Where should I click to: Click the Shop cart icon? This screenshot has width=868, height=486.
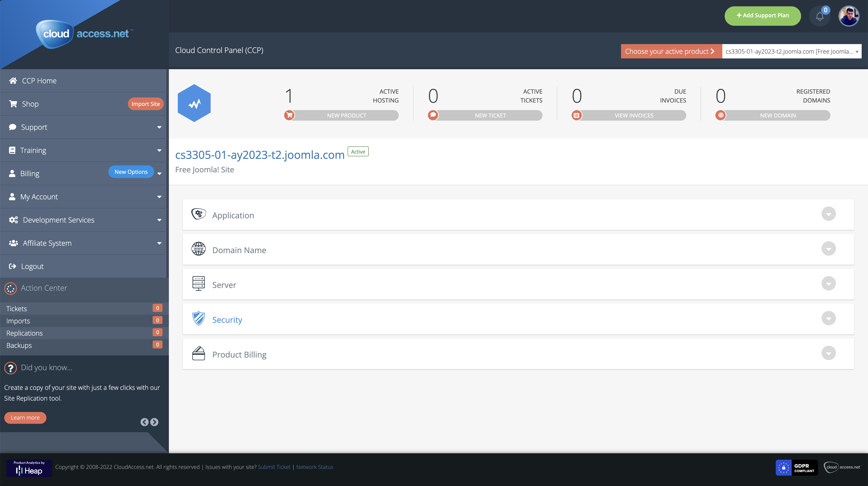tap(13, 104)
